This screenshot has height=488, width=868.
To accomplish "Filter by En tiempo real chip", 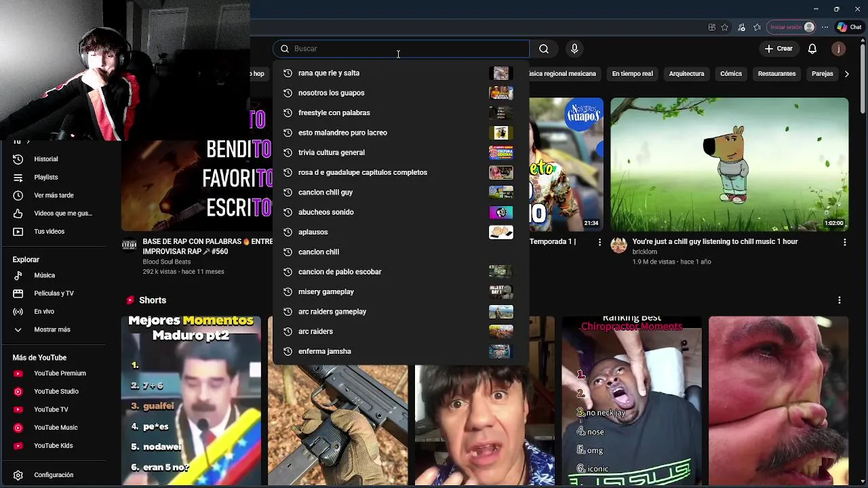I will tap(632, 74).
